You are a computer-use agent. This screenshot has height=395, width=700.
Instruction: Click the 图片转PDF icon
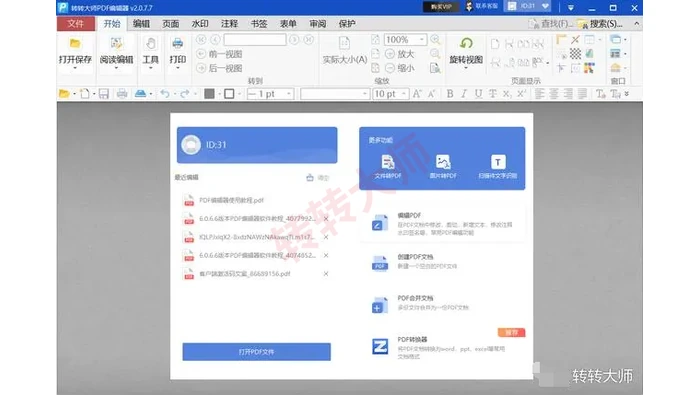pyautogui.click(x=443, y=162)
